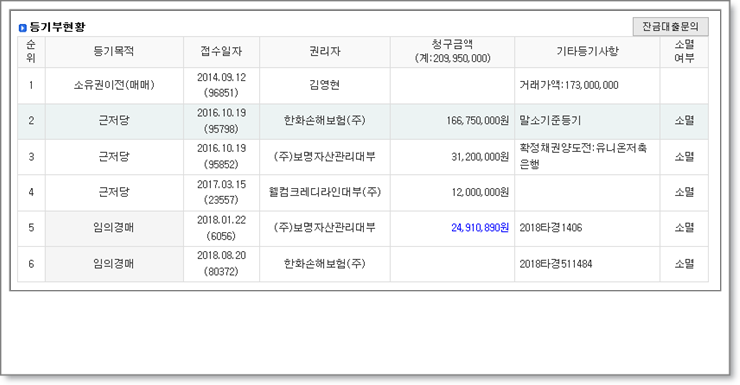Select rank number 1 cell

(x=31, y=85)
